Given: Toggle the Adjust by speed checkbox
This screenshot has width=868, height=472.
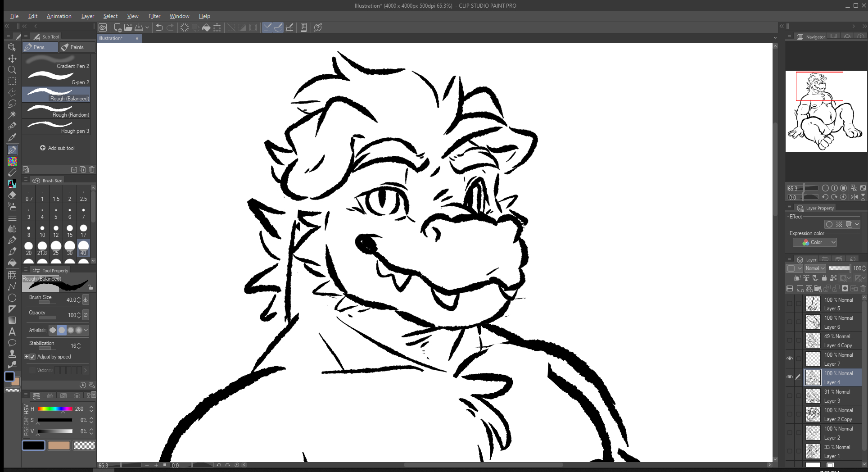Looking at the screenshot, I should point(32,357).
